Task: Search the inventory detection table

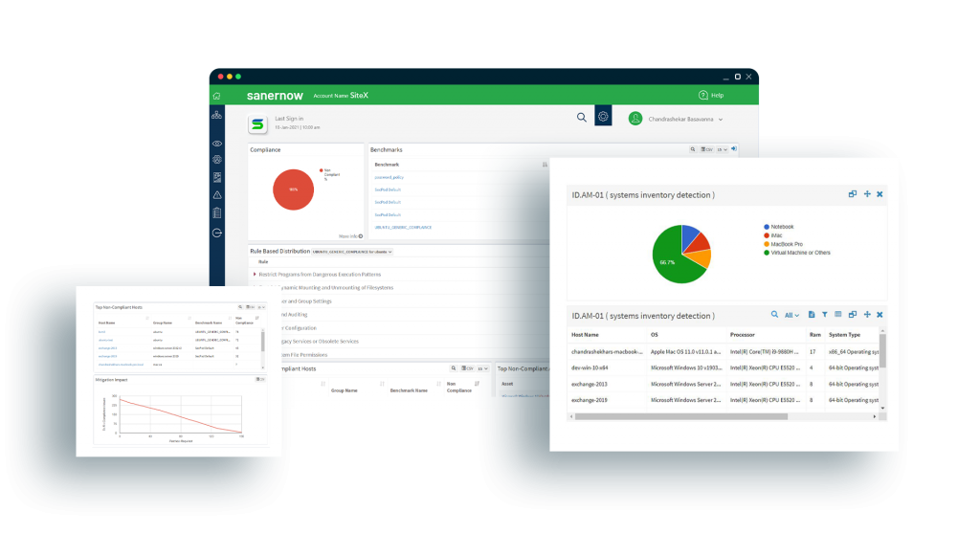Action: pyautogui.click(x=774, y=315)
